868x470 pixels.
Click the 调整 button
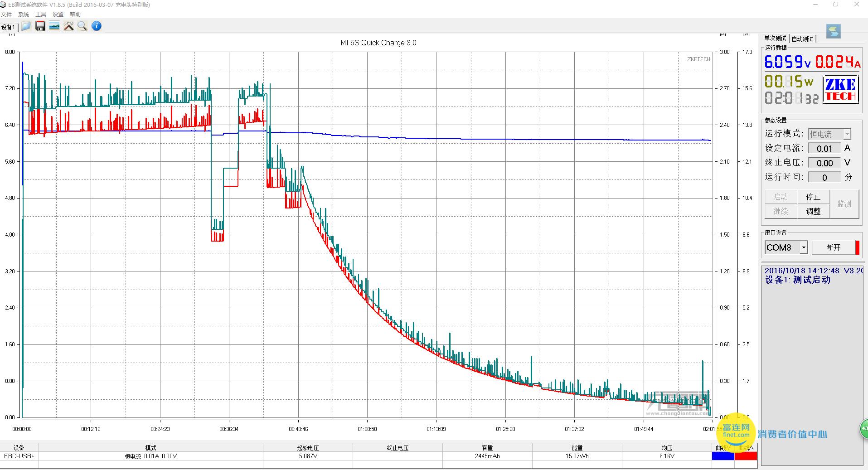[813, 211]
